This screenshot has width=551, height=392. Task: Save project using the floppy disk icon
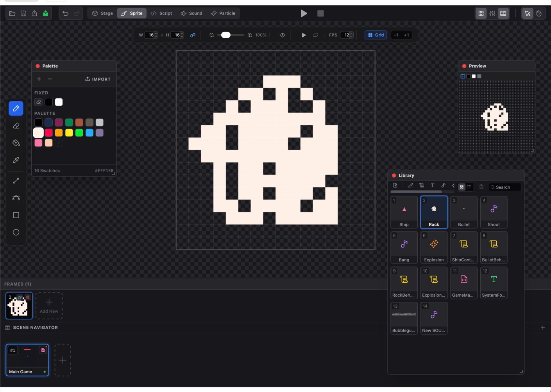23,13
